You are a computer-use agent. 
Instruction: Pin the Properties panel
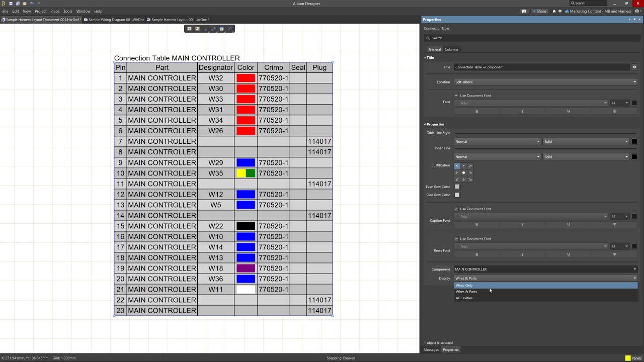click(634, 20)
